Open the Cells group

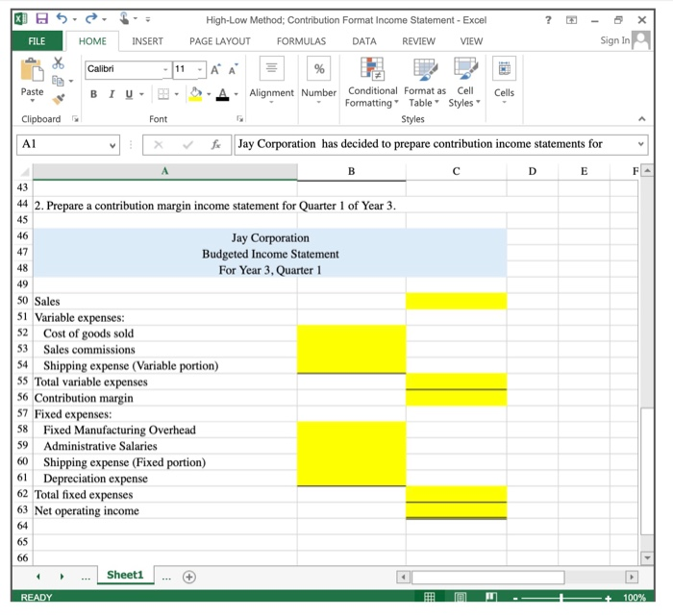[x=504, y=80]
